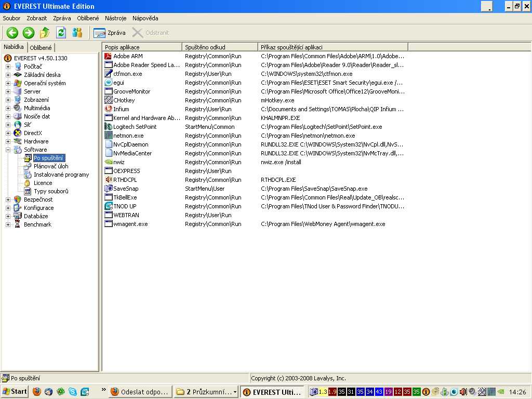Launch Skype from quick launch bar
Viewport: 532px width, 399px height.
click(73, 392)
